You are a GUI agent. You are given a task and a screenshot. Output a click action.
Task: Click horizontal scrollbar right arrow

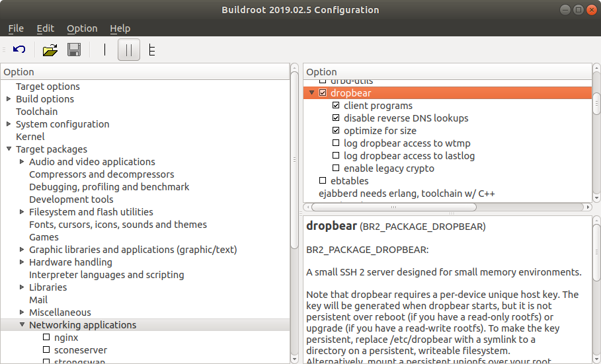coord(588,207)
